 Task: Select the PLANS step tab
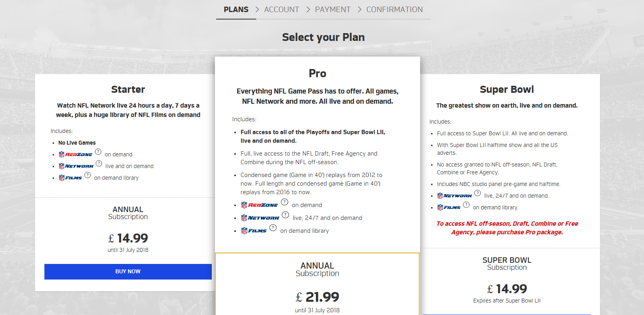236,9
